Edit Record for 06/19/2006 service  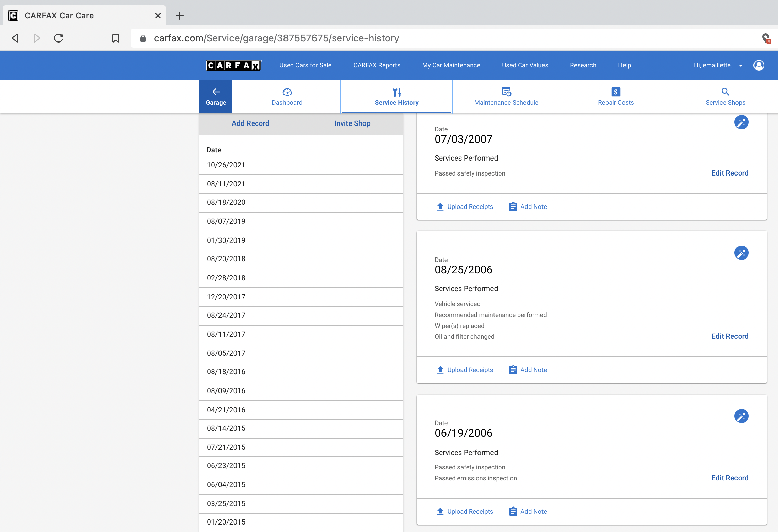730,478
